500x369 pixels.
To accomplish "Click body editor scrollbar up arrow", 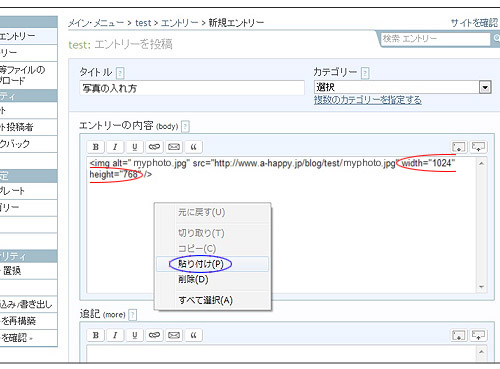I will coord(481,163).
